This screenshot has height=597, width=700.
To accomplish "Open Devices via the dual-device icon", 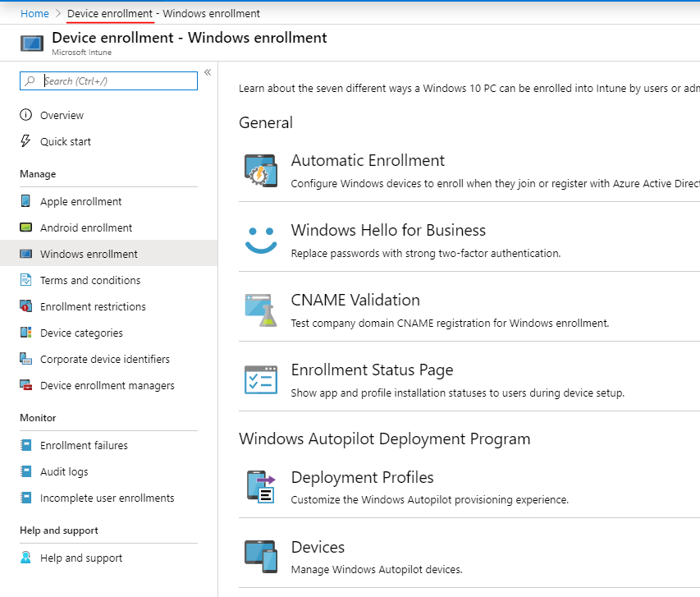I will coord(263,554).
